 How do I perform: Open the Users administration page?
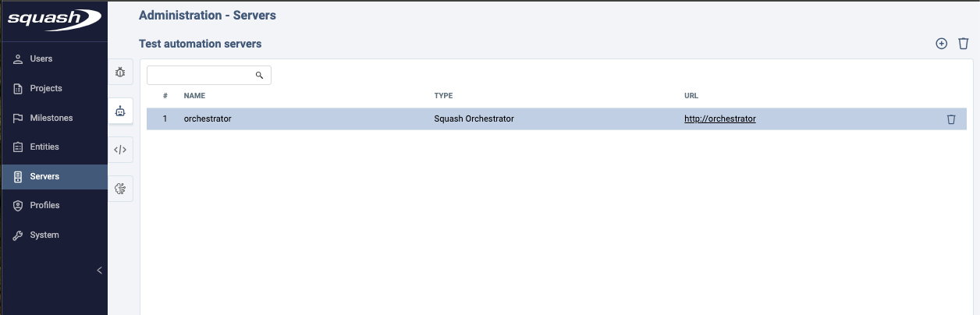point(54,59)
